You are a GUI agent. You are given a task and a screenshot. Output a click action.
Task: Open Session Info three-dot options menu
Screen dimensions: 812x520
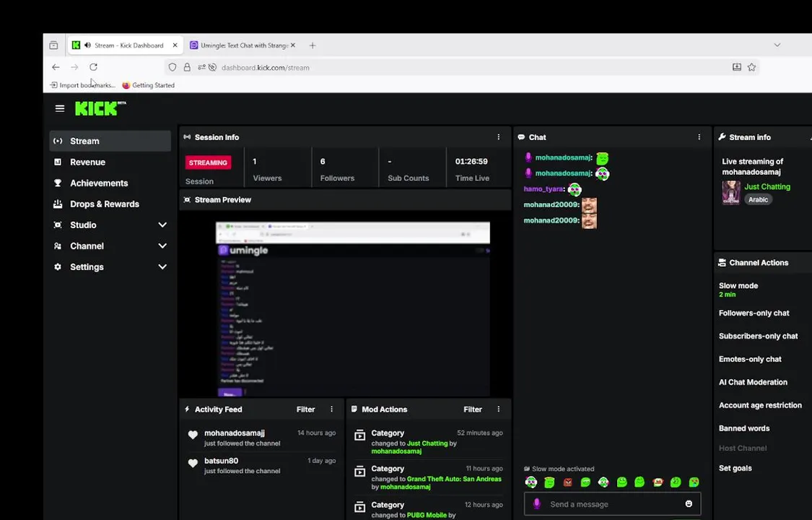499,137
